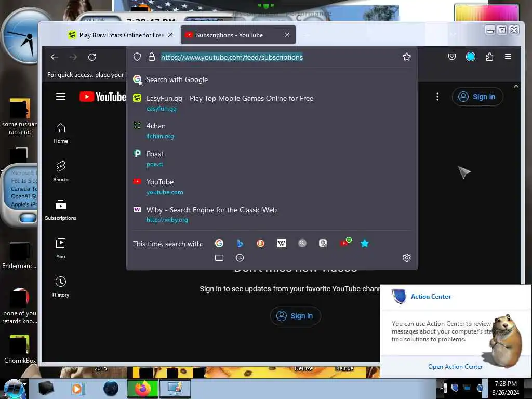
Task: Search this time with the YouTube engine icon
Action: coord(345,242)
